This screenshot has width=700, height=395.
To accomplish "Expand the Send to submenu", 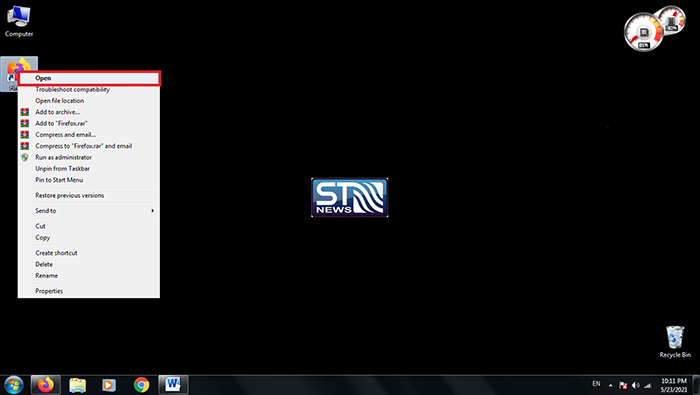I will [89, 211].
